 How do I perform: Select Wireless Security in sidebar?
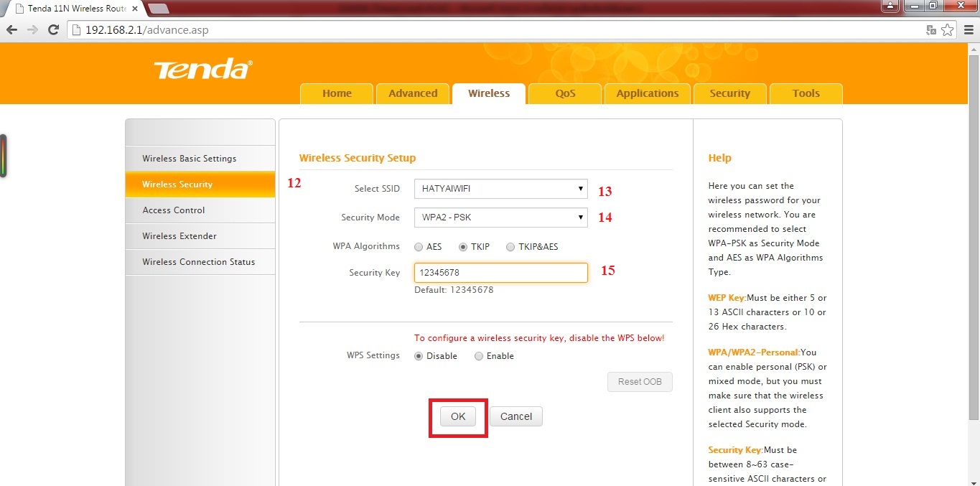(200, 184)
